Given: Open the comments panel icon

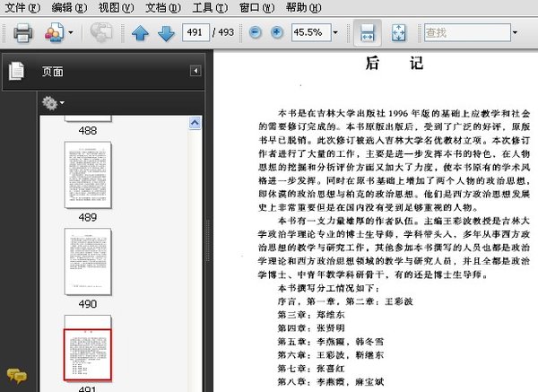Looking at the screenshot, I should click(16, 377).
